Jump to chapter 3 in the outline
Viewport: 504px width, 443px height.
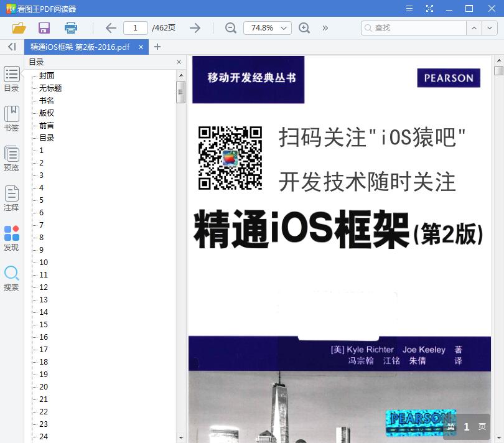pos(41,175)
